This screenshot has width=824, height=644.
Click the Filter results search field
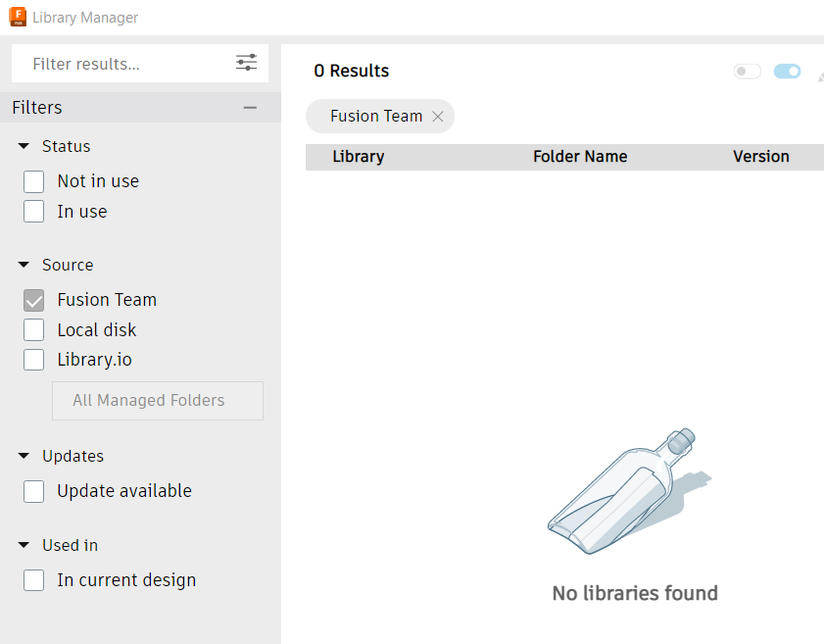point(140,63)
